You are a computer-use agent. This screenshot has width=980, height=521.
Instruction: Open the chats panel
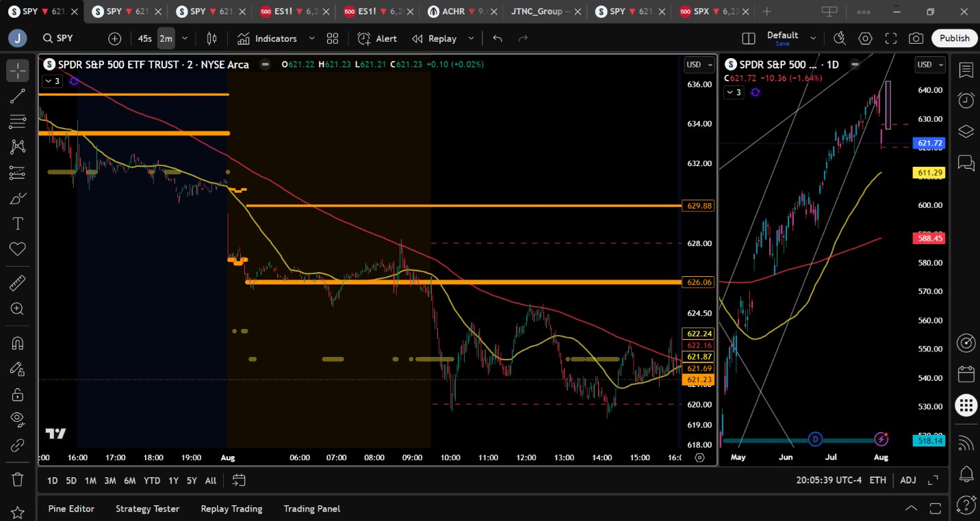(x=966, y=163)
